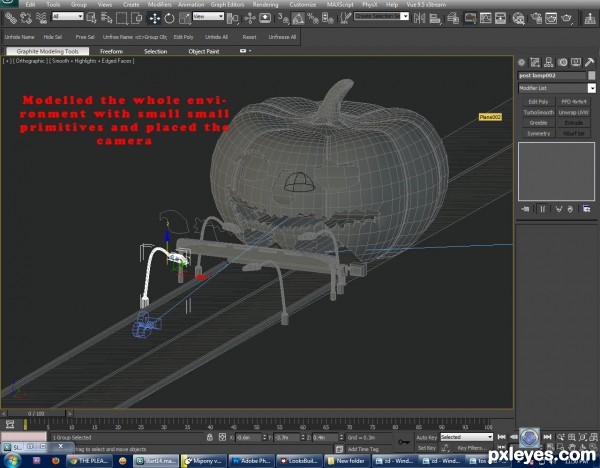Toggle the Keyboard Shortcut Override icon
The width and height of the screenshot is (600, 468).
pyautogui.click(x=265, y=18)
